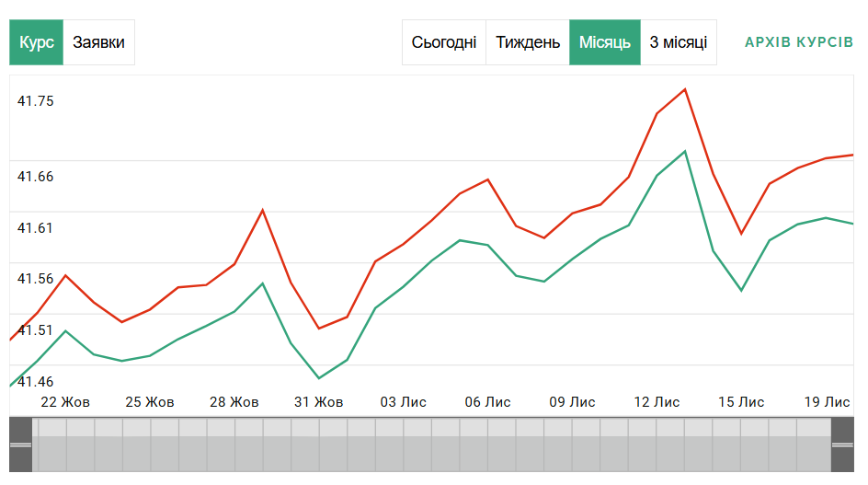Click the 19 Лис date label
868x485 pixels.
[x=828, y=402]
